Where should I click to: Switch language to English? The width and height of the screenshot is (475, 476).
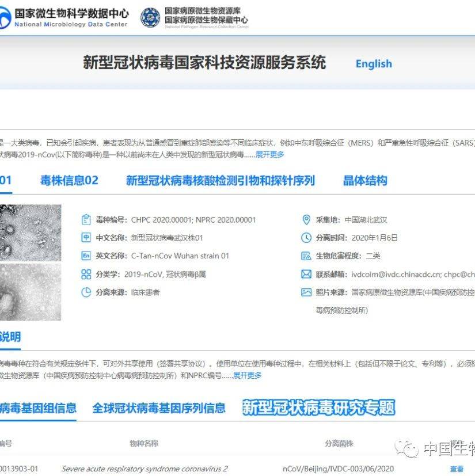(373, 64)
